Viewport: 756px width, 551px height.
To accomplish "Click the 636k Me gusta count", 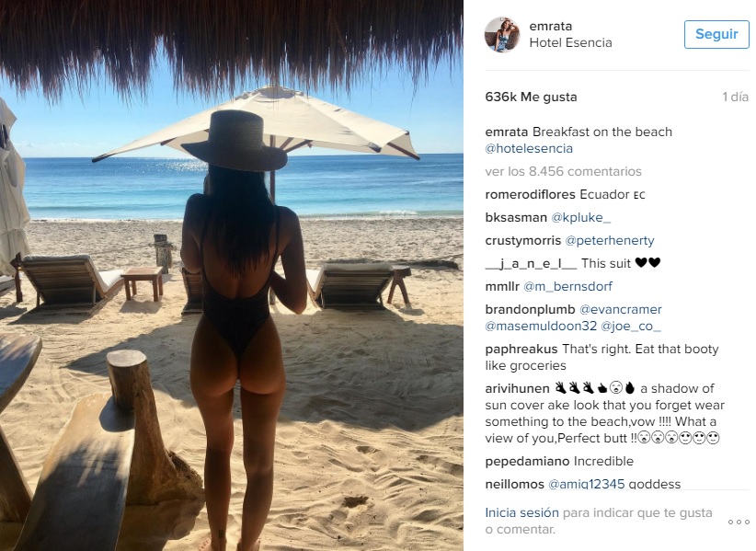I will (x=531, y=97).
